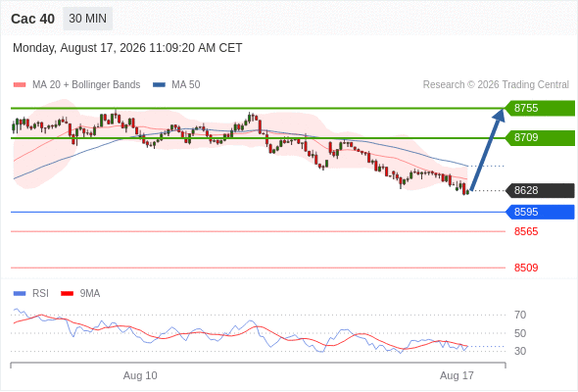The height and width of the screenshot is (392, 578).
Task: Click the blue upward forecast arrow head
Action: click(x=499, y=115)
